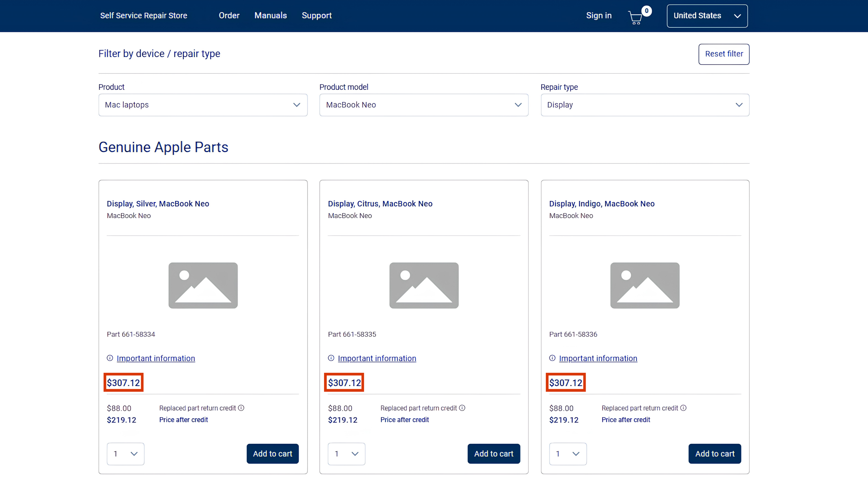Open the Product model dropdown showing MacBook Neo
This screenshot has height=488, width=868.
424,105
